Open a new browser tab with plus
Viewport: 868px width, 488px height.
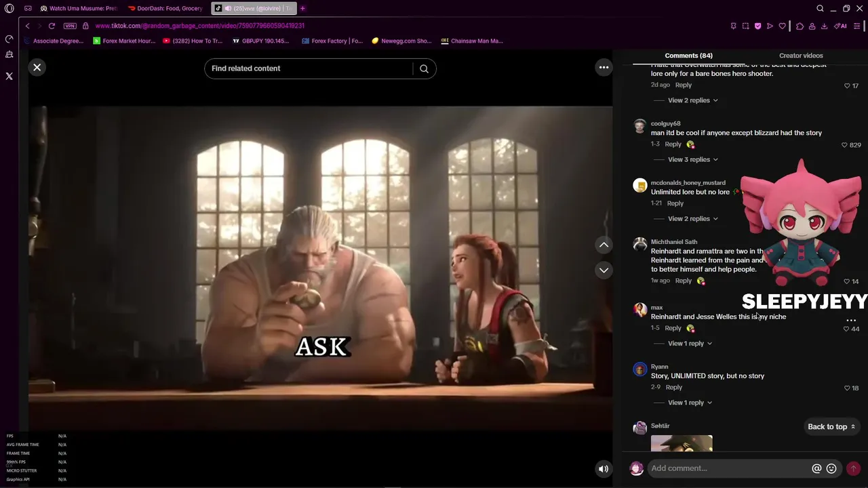tap(302, 8)
